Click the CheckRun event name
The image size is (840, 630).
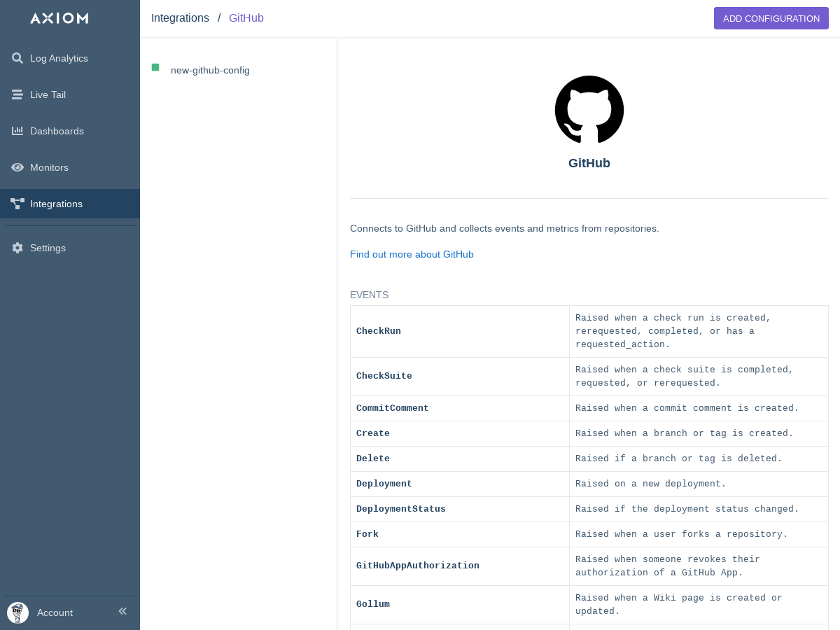coord(379,331)
